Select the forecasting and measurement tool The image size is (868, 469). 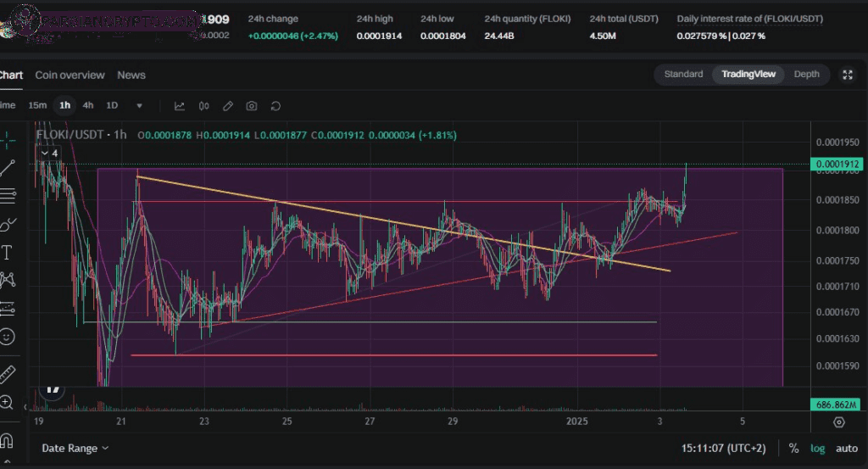(x=7, y=309)
